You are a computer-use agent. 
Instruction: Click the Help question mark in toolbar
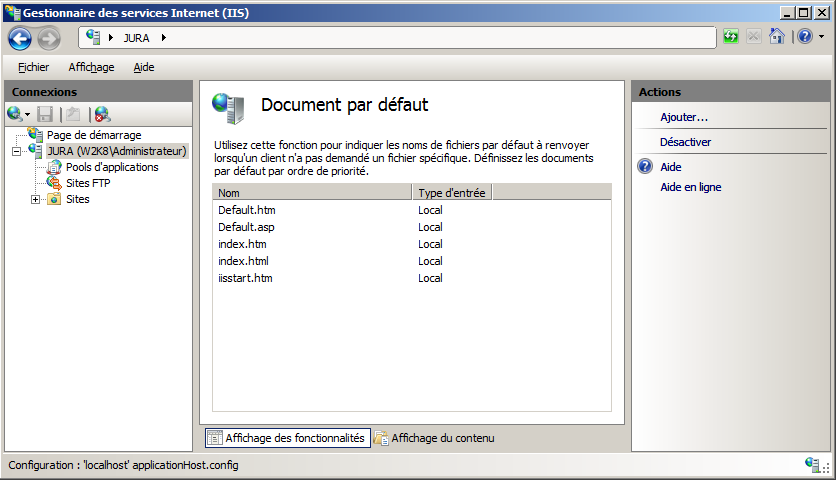pos(804,37)
